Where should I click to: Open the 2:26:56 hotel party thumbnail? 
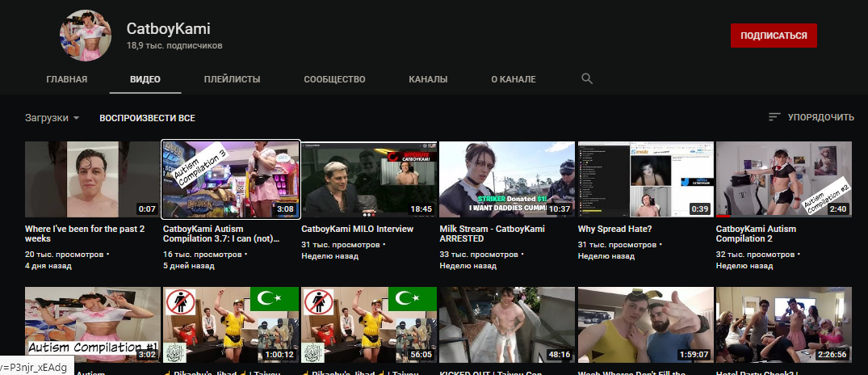point(784,325)
